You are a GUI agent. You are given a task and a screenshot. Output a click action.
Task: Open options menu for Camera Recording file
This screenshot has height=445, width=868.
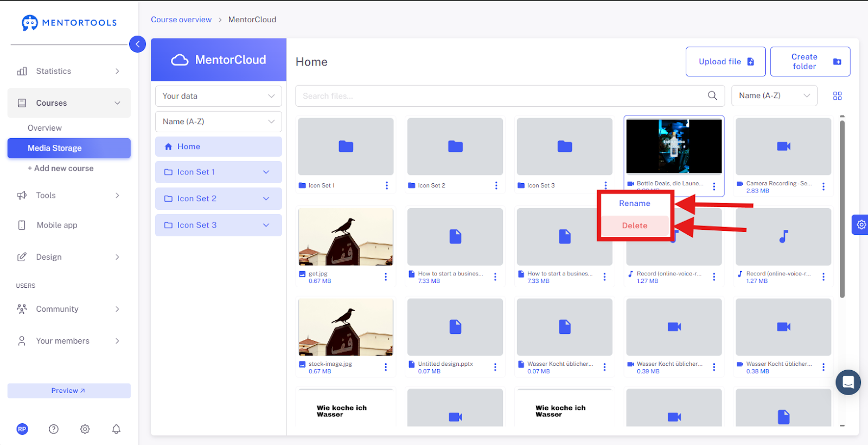pos(824,186)
